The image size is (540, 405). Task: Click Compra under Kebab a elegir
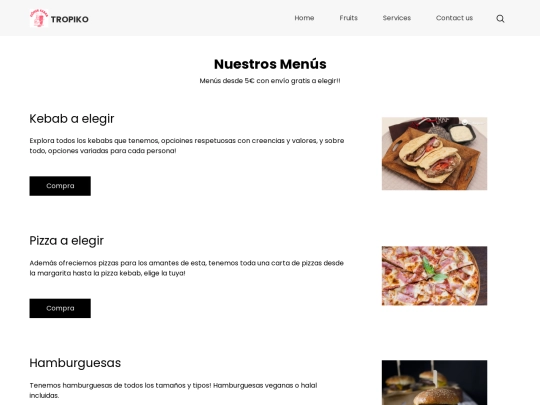(x=60, y=186)
